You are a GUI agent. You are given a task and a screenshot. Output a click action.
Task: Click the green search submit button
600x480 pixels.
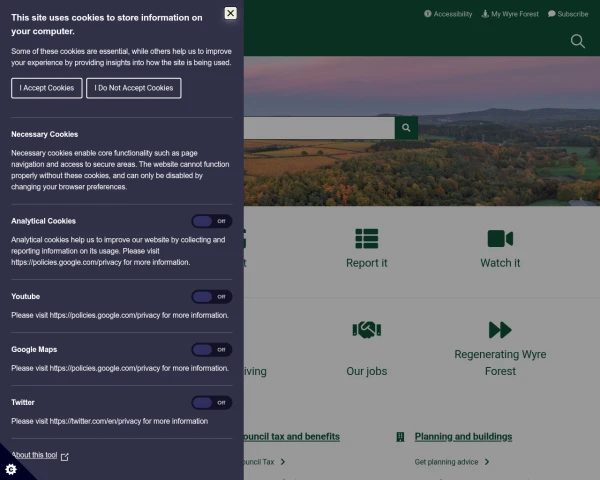tap(406, 128)
